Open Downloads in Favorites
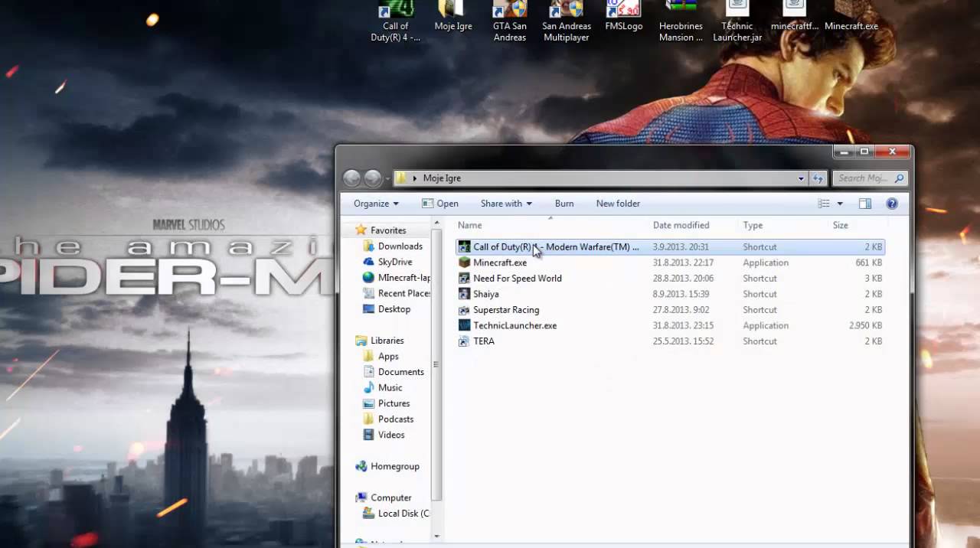Image resolution: width=980 pixels, height=548 pixels. coord(392,246)
